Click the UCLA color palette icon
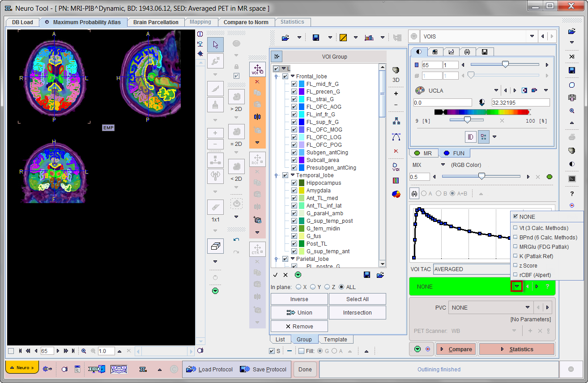Screen dimensions: 588x383 [x=419, y=90]
